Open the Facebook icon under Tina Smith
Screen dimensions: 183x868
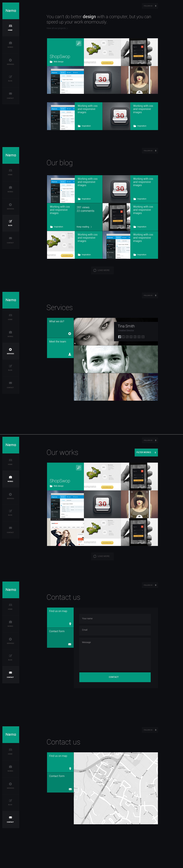pos(119,337)
